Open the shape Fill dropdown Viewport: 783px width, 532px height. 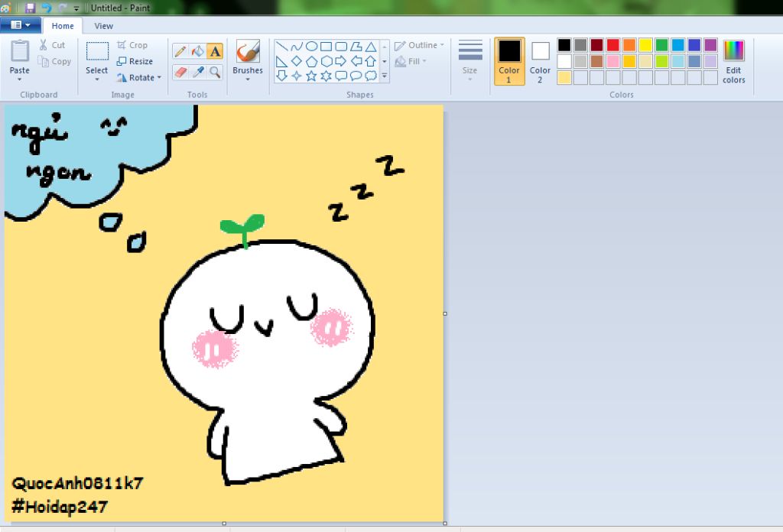[x=411, y=61]
